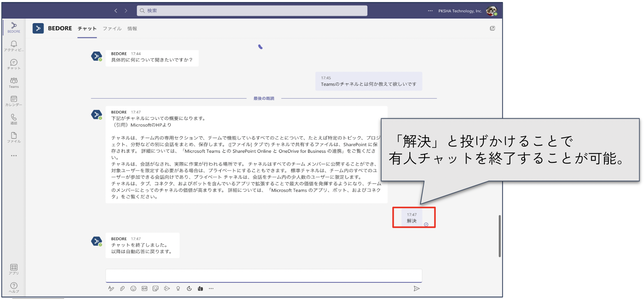Go forward with the right arrow
The image size is (644, 299).
point(126,11)
